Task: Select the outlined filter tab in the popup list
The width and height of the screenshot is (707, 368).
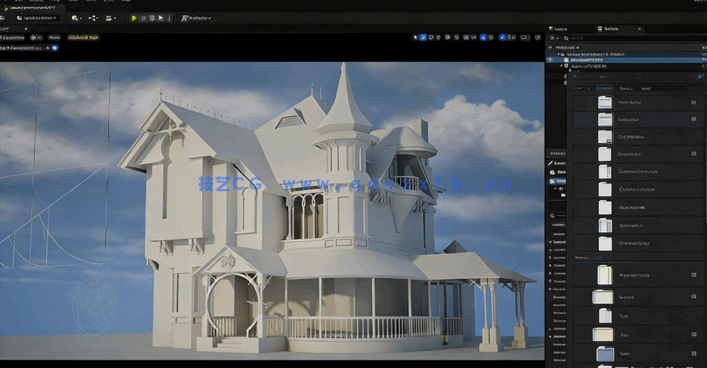Action: (x=605, y=88)
